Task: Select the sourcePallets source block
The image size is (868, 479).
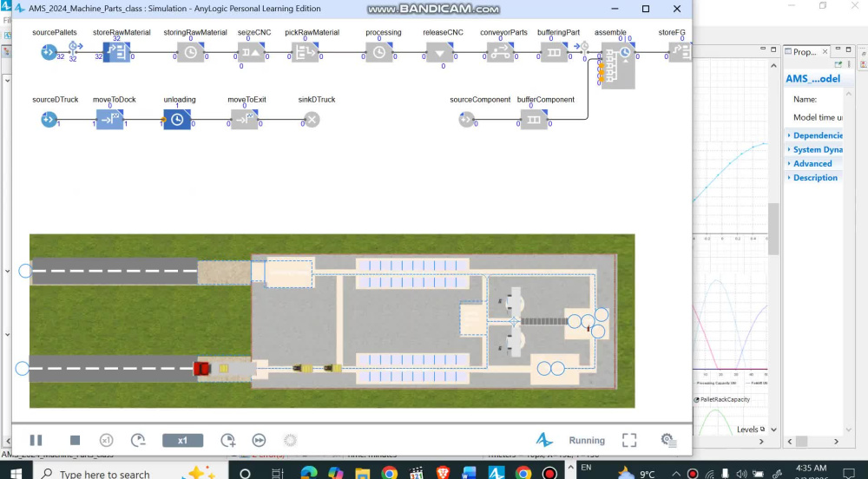Action: pyautogui.click(x=49, y=53)
